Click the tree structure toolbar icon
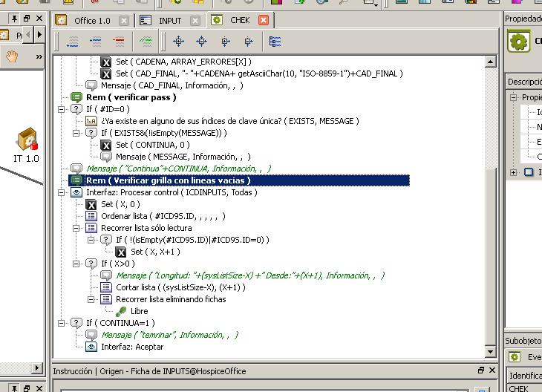The height and width of the screenshot is (392, 542). click(x=275, y=42)
